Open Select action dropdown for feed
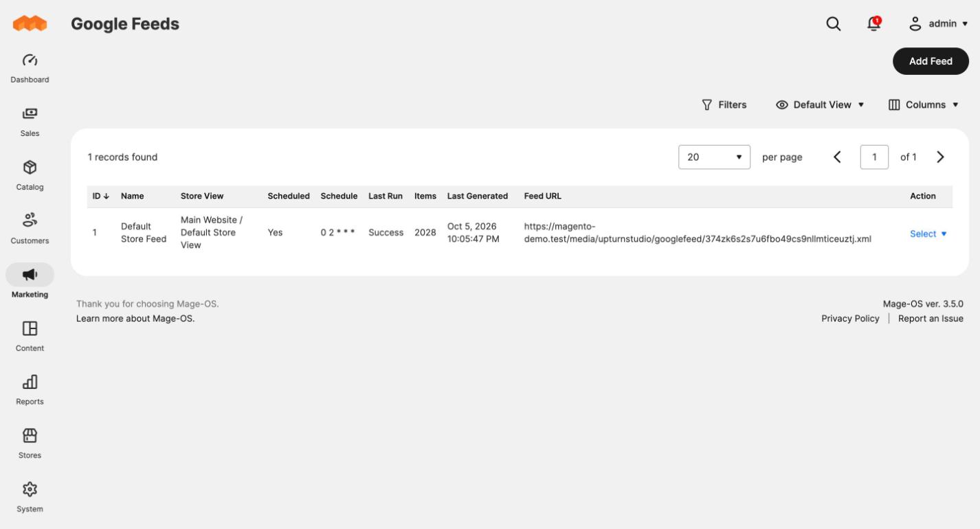The height and width of the screenshot is (529, 980). tap(928, 234)
